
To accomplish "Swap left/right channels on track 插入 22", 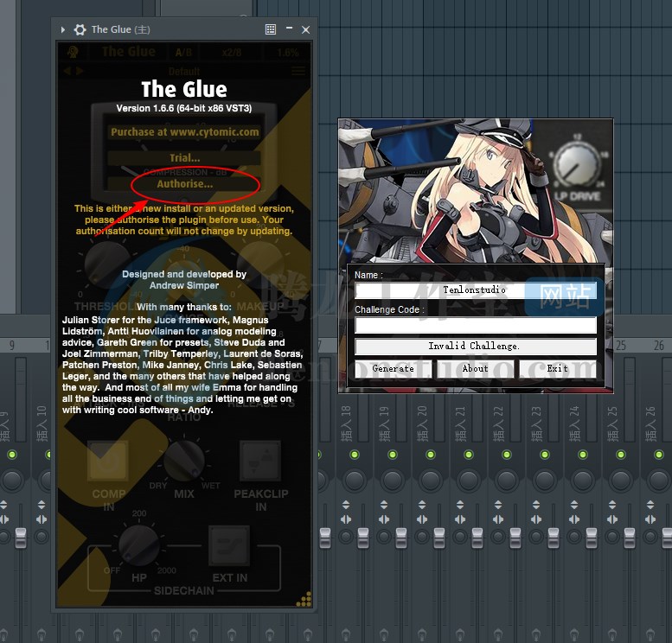I will 498,519.
